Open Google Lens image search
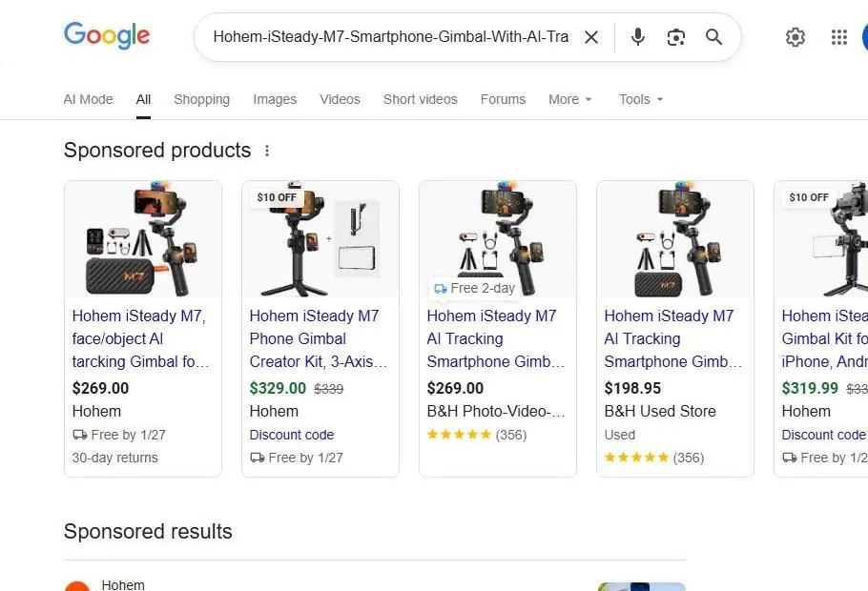The height and width of the screenshot is (591, 868). (676, 37)
